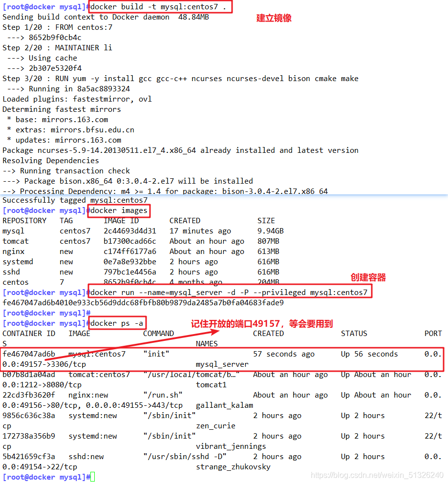Viewport: 448px width, 484px height.
Task: Select the container ID '5b421659cf3a'
Action: tap(29, 456)
